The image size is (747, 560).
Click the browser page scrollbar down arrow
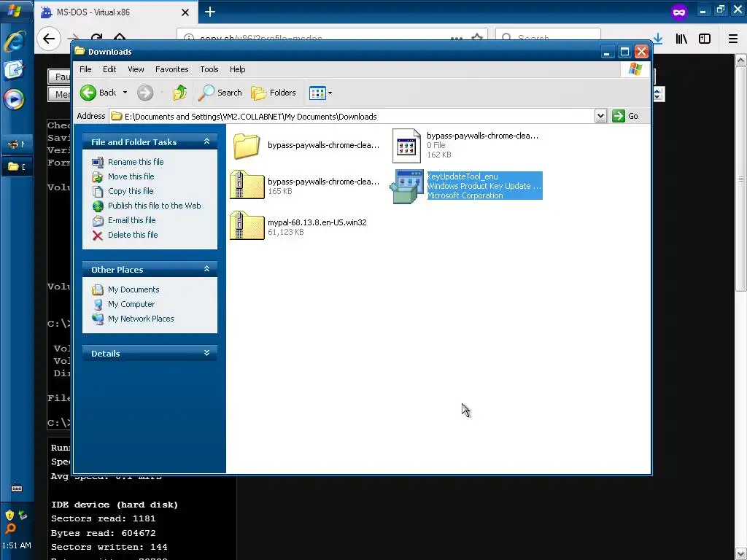(741, 554)
